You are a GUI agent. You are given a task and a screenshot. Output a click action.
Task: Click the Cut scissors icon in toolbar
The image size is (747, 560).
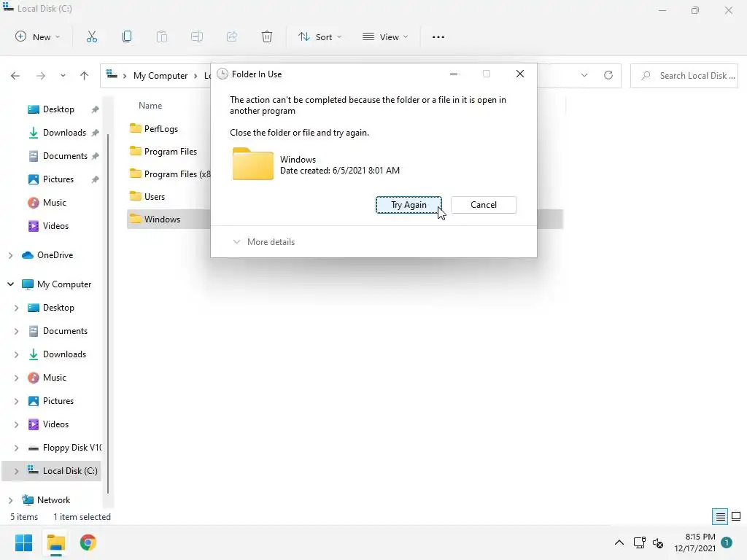tap(91, 36)
